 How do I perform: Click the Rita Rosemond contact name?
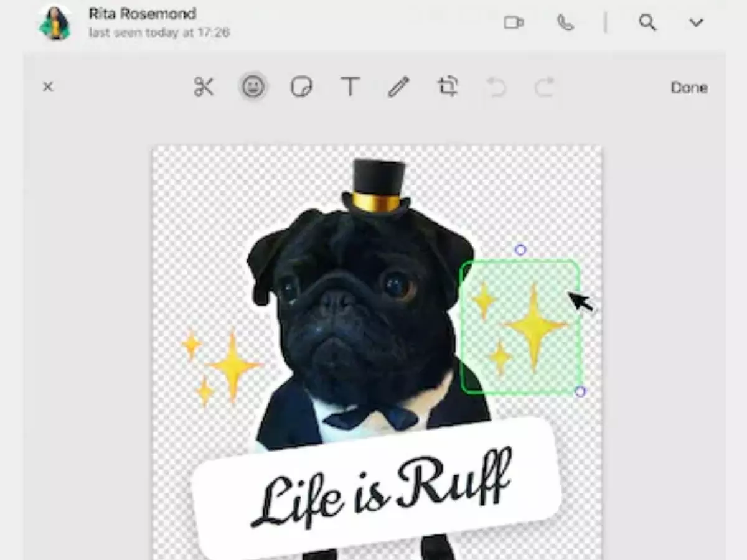pyautogui.click(x=142, y=13)
